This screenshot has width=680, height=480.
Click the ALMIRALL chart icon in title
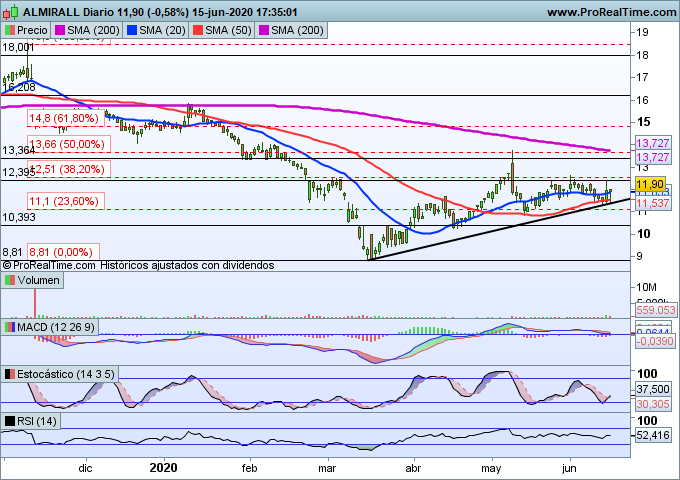coord(8,11)
